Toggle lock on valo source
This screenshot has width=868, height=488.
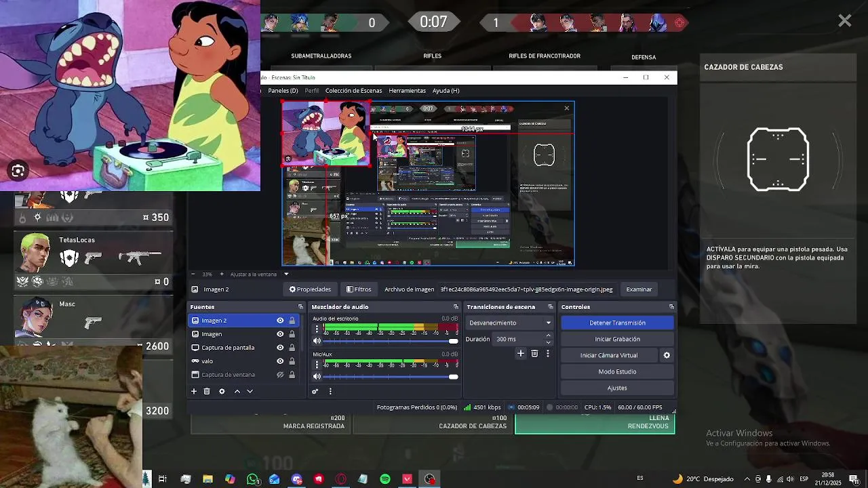click(x=292, y=361)
